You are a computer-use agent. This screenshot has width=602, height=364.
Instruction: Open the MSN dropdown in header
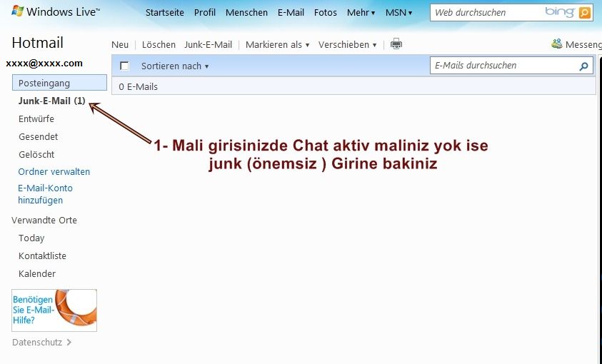point(399,13)
